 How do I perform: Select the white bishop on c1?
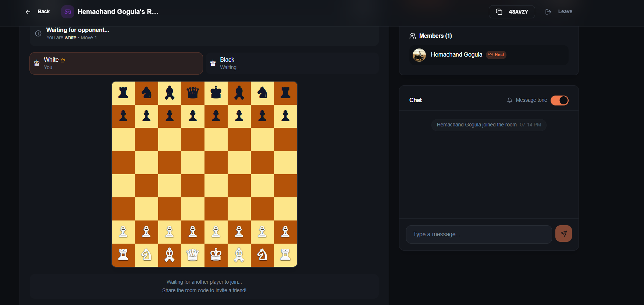[170, 255]
